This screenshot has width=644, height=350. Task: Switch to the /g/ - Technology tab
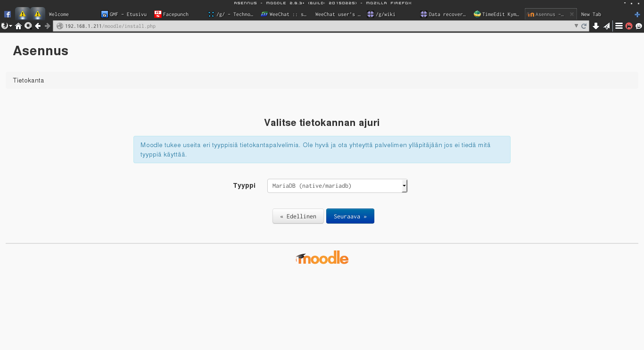(232, 14)
